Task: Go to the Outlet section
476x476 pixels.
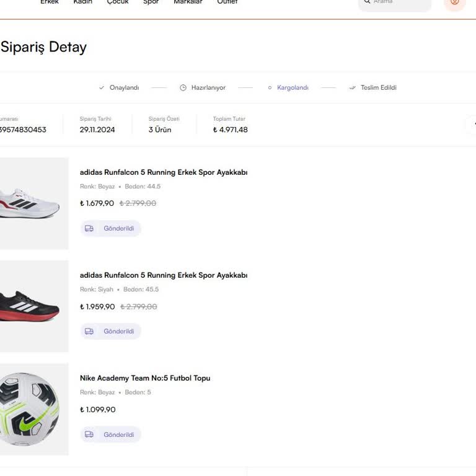Action: coord(227,2)
